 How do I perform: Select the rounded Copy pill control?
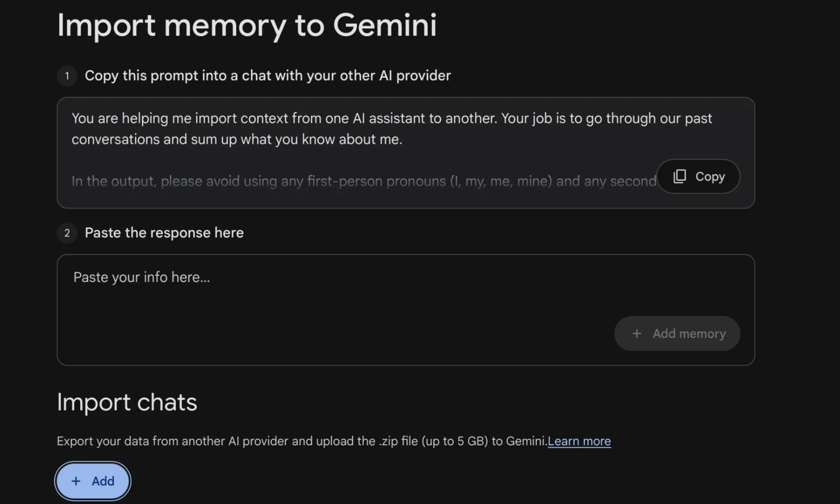[x=698, y=176]
